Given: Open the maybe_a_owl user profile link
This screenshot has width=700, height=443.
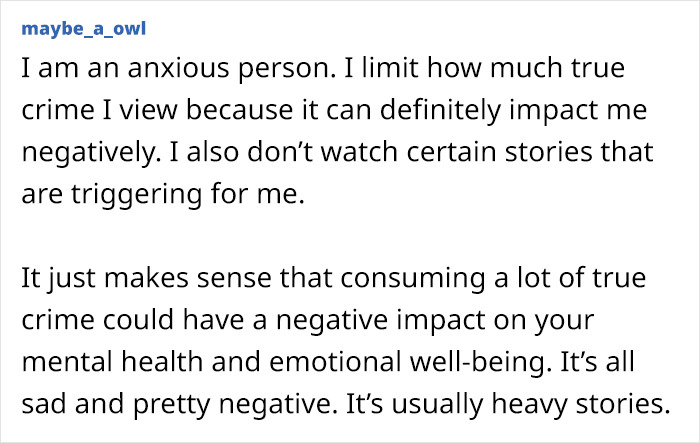Looking at the screenshot, I should coord(83,29).
